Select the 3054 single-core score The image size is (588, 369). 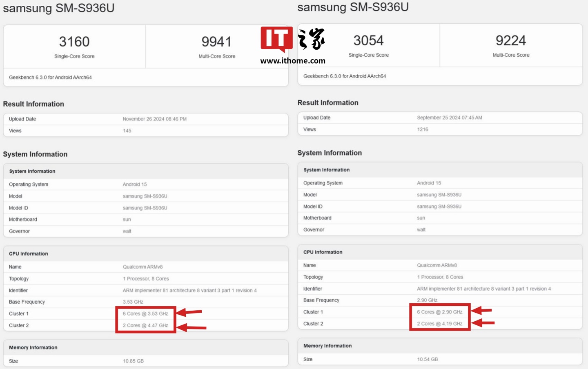click(368, 40)
